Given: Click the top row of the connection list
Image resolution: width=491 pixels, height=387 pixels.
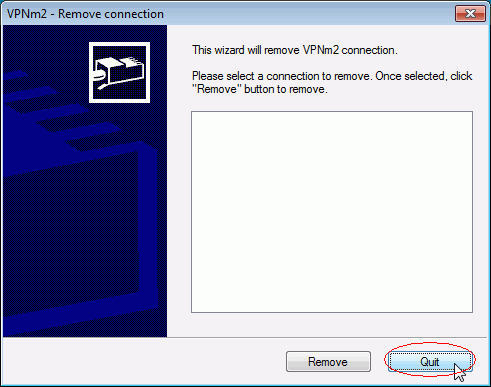Looking at the screenshot, I should 332,117.
